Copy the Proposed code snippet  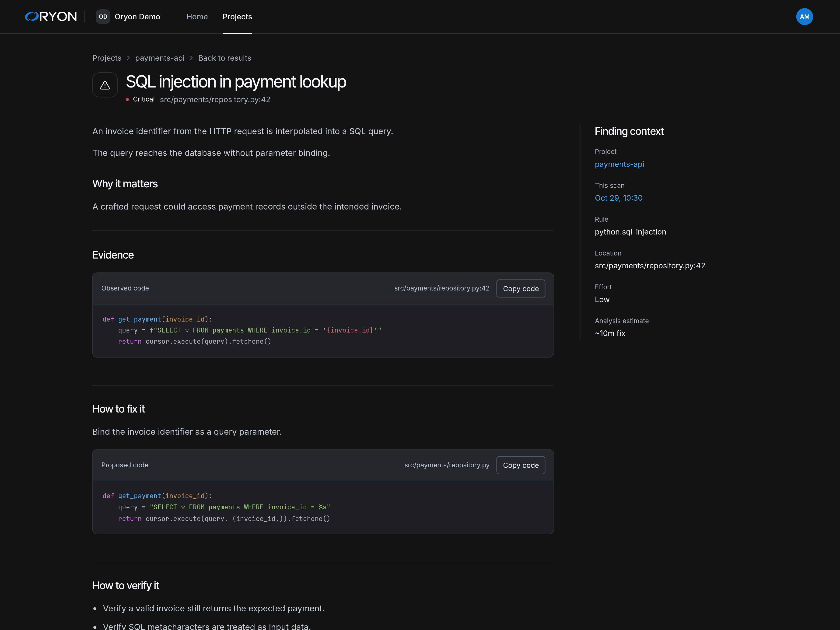(521, 465)
